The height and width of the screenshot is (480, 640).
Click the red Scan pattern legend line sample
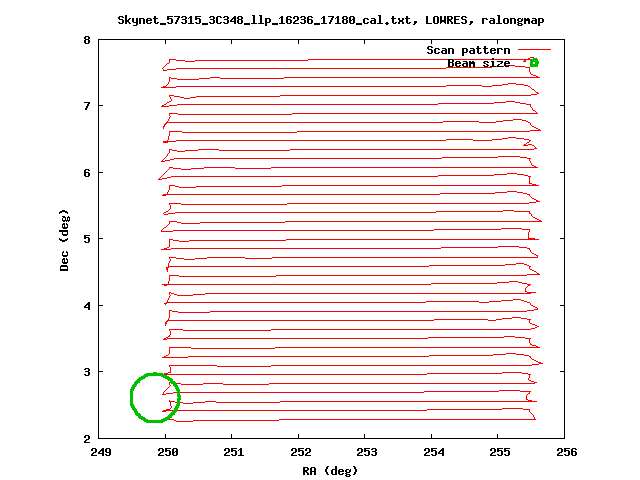[534, 50]
